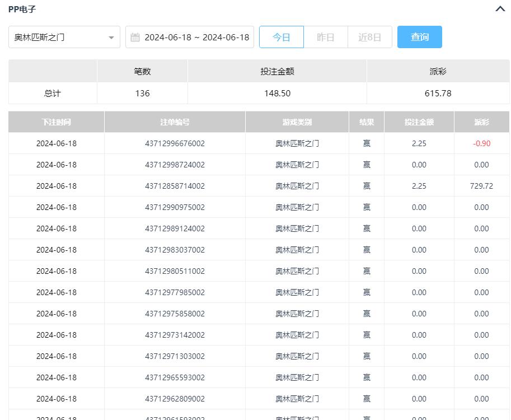Click the 游戏类别 column header
This screenshot has height=420, width=511.
pyautogui.click(x=297, y=122)
